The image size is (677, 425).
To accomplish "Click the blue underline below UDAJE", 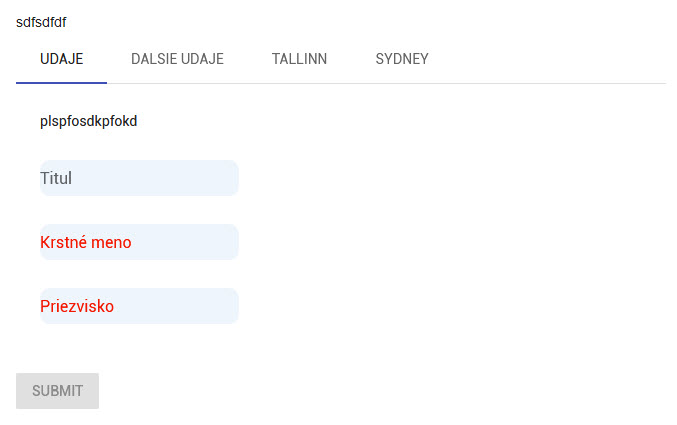I will tap(61, 82).
